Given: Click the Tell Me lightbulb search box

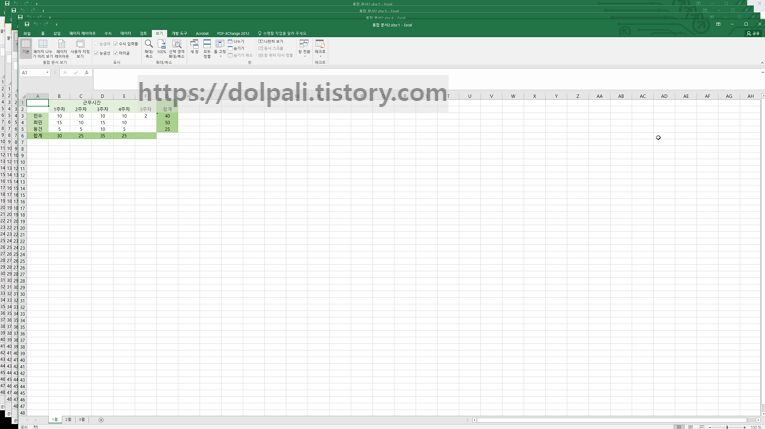Looking at the screenshot, I should tap(282, 33).
